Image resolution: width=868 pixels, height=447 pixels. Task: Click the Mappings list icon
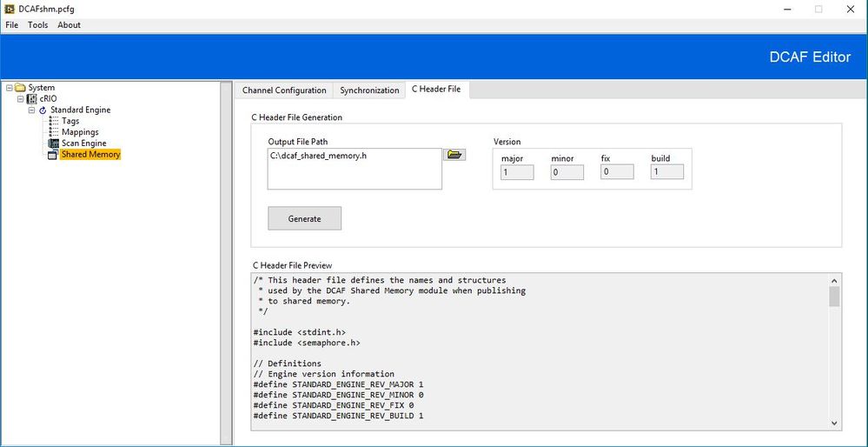[x=54, y=132]
